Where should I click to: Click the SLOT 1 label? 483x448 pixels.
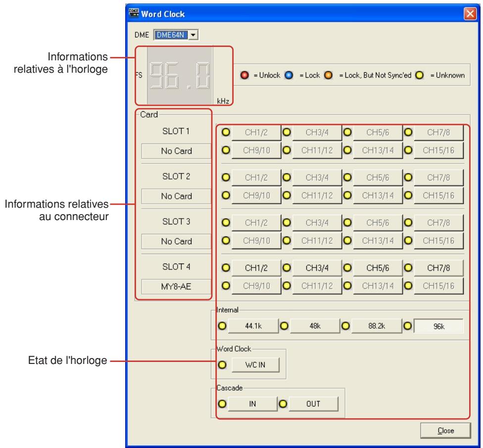[176, 132]
